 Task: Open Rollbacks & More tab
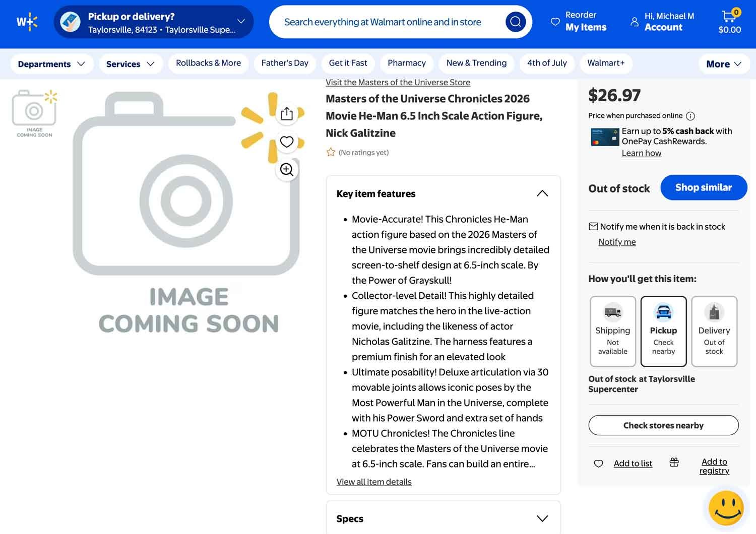208,63
